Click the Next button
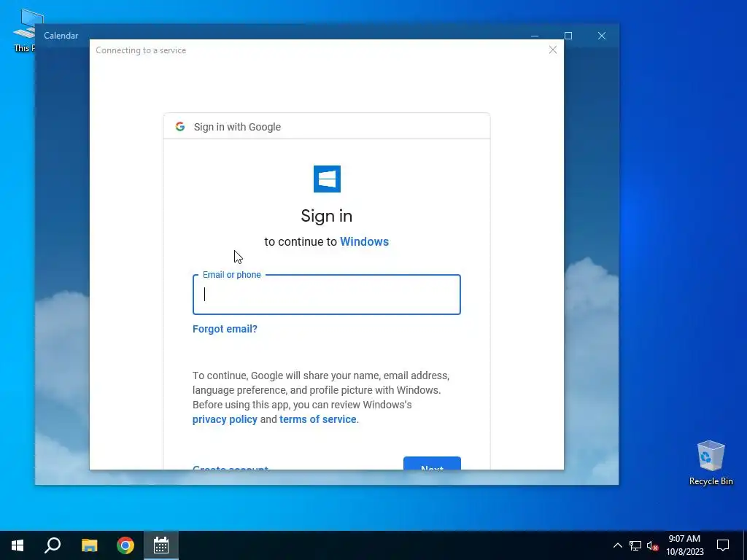Image resolution: width=747 pixels, height=560 pixels. tap(432, 463)
